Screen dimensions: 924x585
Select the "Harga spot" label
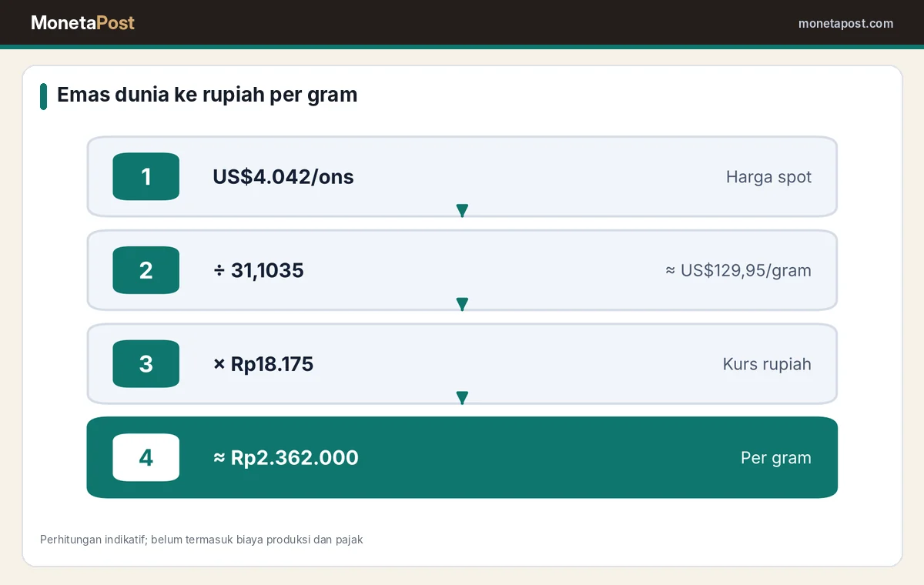768,177
